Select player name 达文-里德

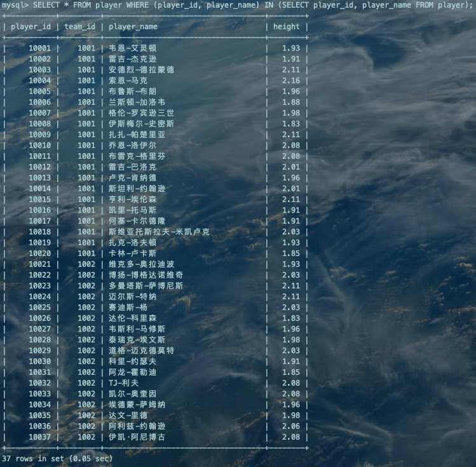pos(128,416)
